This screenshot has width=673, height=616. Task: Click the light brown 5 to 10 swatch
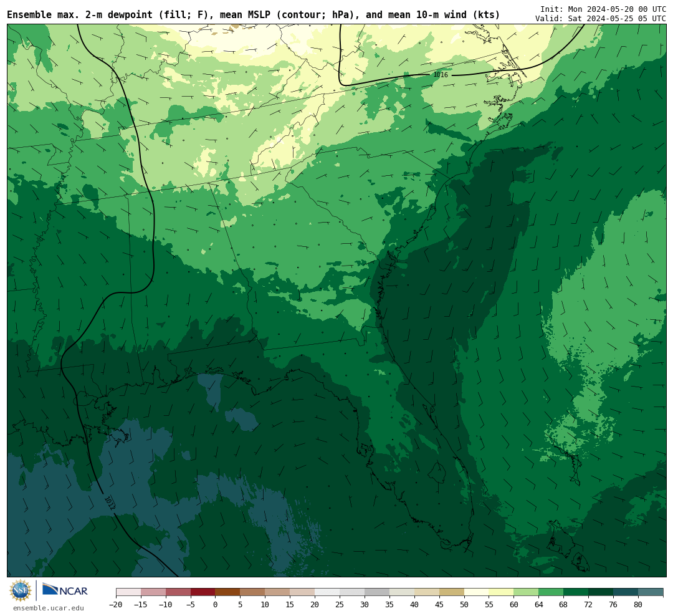[253, 592]
